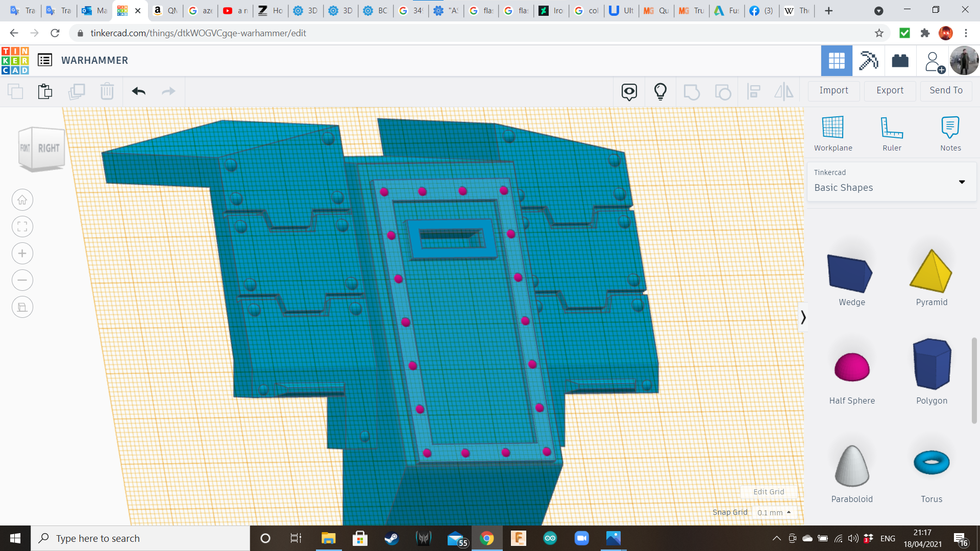Switch to the Facebook browser tab

pos(761,10)
